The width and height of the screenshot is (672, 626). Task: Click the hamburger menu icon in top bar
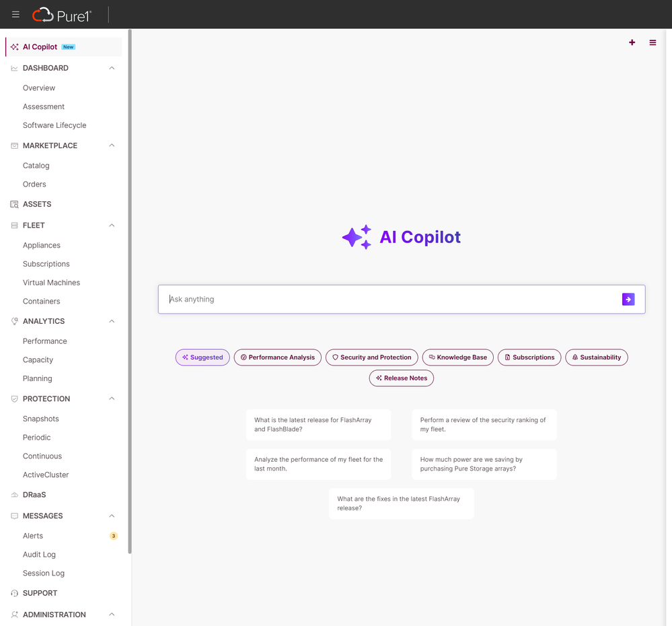15,14
